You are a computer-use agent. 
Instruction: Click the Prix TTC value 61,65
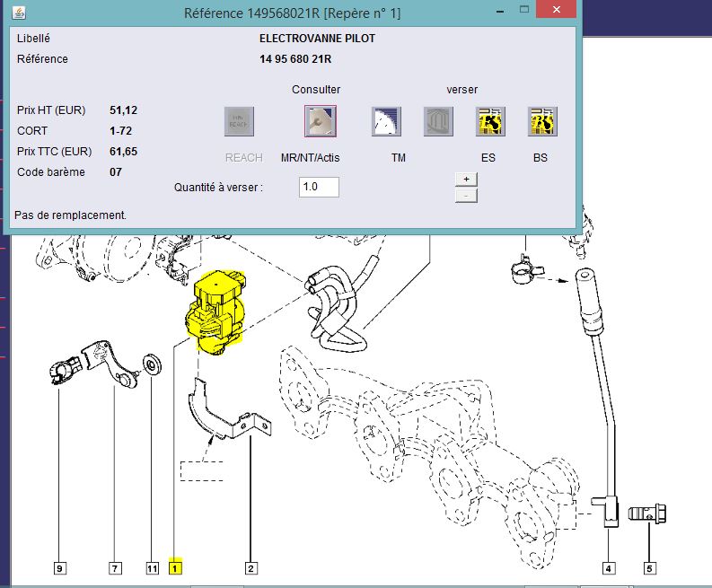(124, 152)
